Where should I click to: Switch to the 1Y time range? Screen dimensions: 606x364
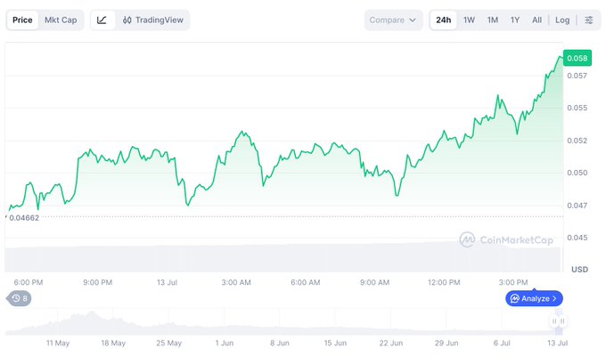pyautogui.click(x=515, y=20)
